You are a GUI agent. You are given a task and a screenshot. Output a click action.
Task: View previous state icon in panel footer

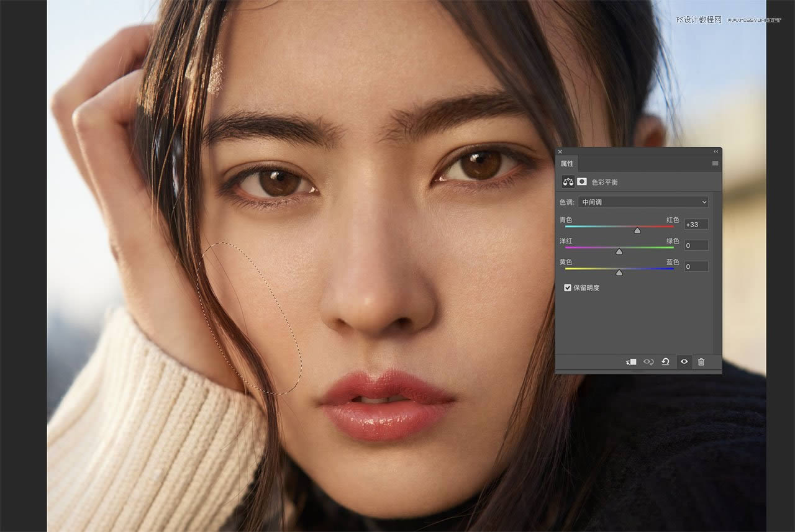(648, 362)
